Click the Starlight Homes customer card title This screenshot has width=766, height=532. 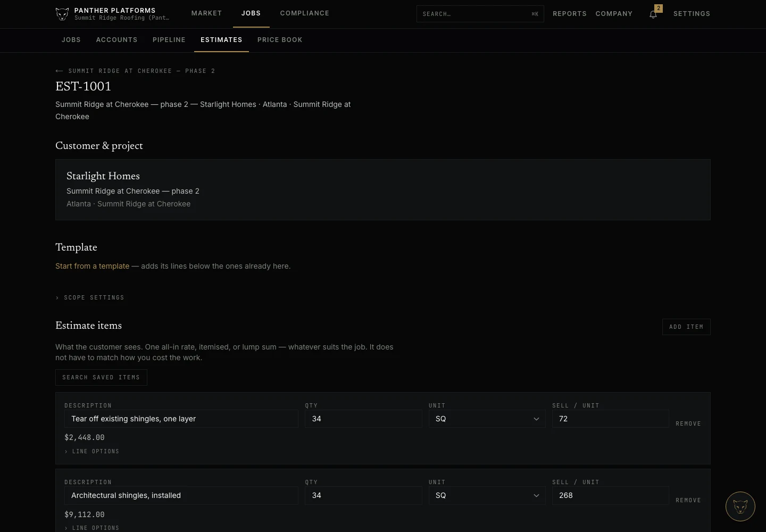pyautogui.click(x=103, y=176)
